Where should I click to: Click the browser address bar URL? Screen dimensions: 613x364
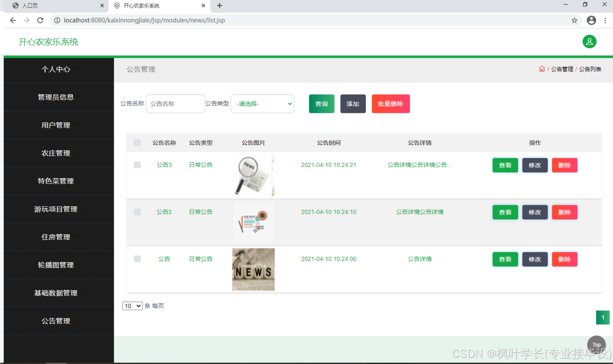pos(144,20)
